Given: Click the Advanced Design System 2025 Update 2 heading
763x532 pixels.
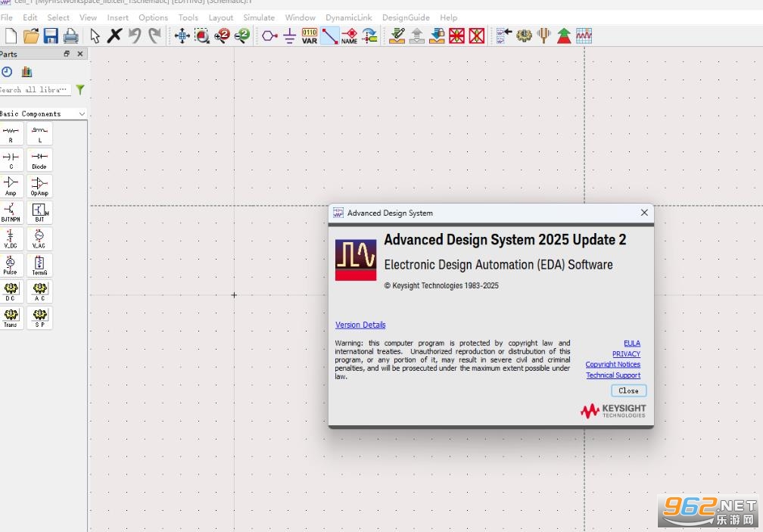Looking at the screenshot, I should point(505,240).
